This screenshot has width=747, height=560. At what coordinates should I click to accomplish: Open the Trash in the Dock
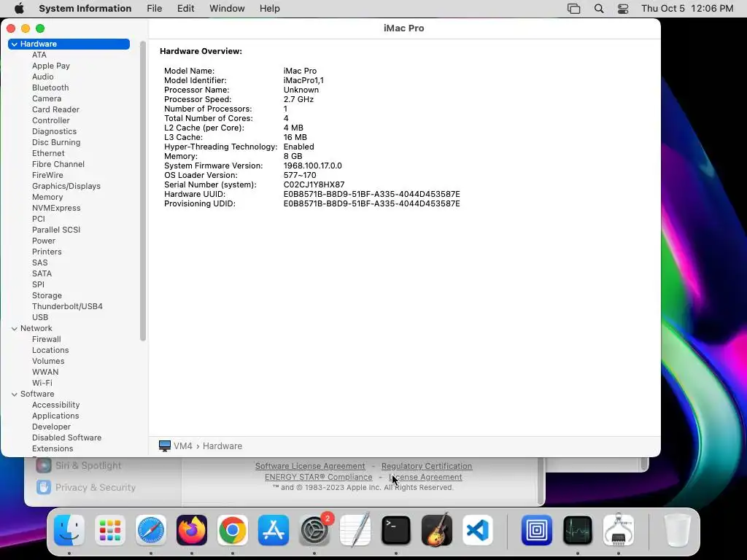(678, 530)
